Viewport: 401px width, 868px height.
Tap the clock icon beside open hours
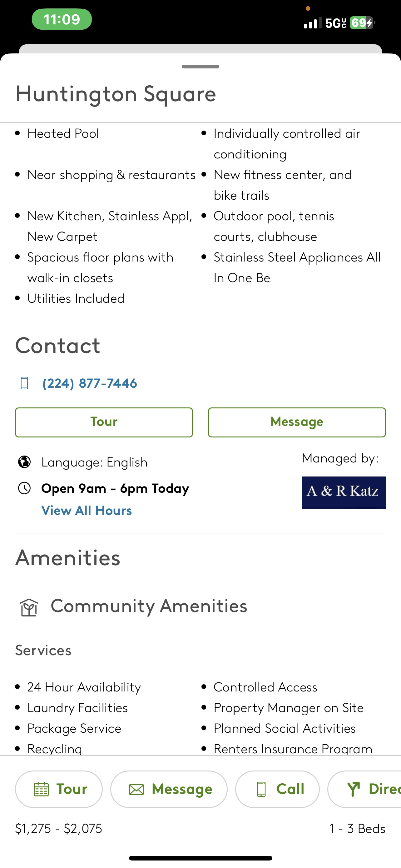(24, 488)
